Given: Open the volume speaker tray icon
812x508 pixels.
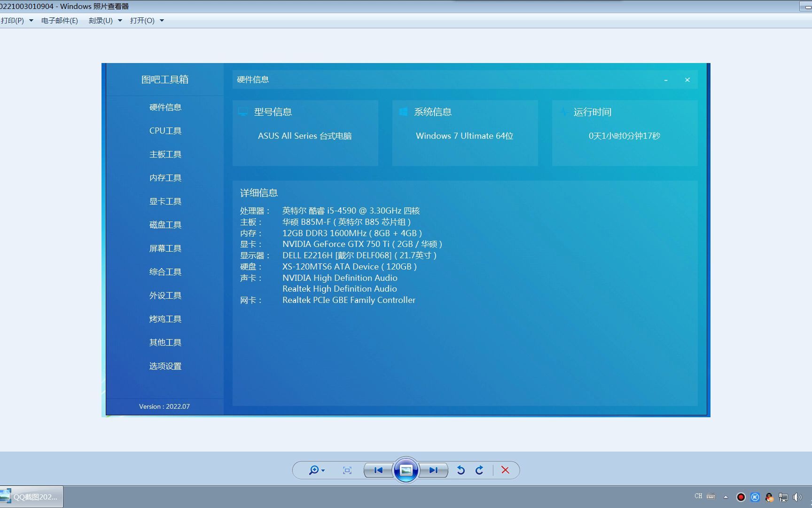Looking at the screenshot, I should point(797,497).
